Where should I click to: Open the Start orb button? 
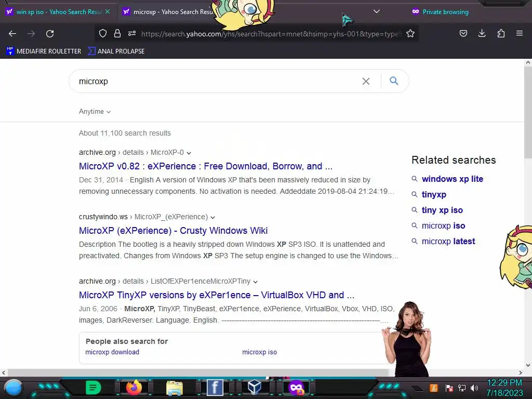click(14, 388)
